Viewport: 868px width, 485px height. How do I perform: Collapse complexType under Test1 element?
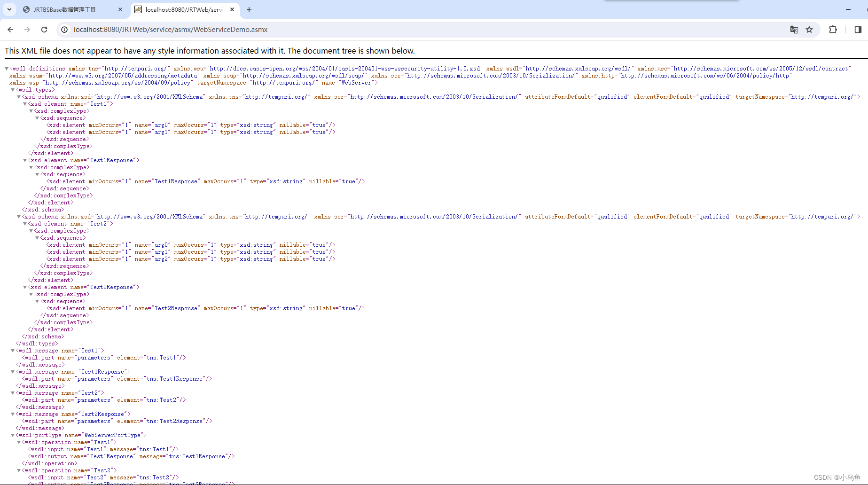[31, 111]
